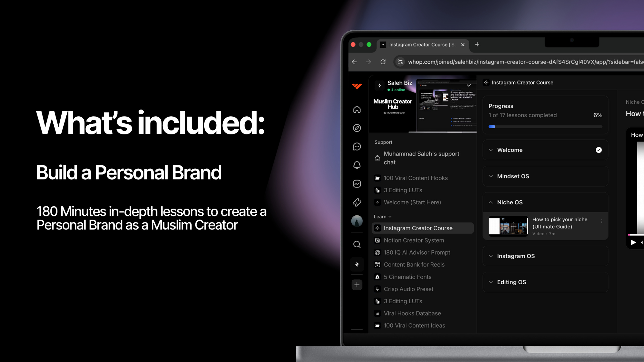Expand the Instagram OS section
644x362 pixels.
click(545, 256)
